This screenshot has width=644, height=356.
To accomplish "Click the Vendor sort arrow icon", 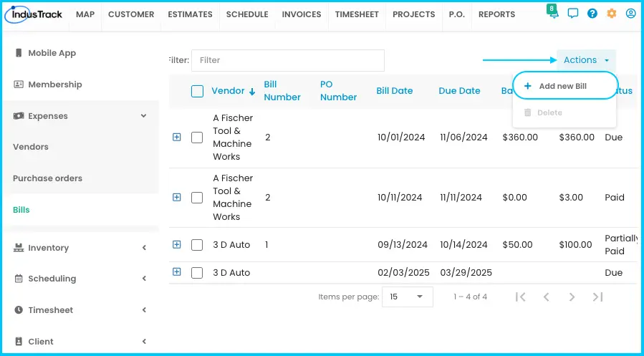I will (251, 92).
